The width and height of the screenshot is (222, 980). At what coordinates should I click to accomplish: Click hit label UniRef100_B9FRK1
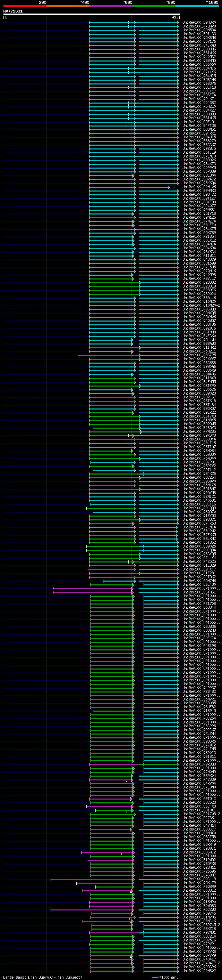199,133
